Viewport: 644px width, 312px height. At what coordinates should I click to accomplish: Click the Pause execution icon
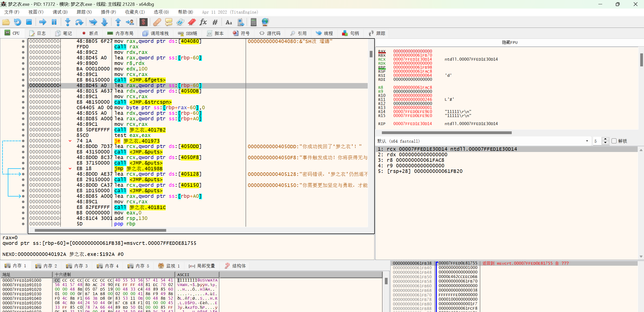(54, 22)
